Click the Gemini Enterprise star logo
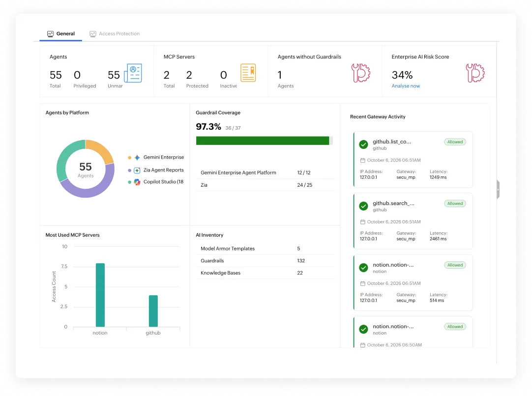Viewport: 532px width, 396px height. click(137, 157)
